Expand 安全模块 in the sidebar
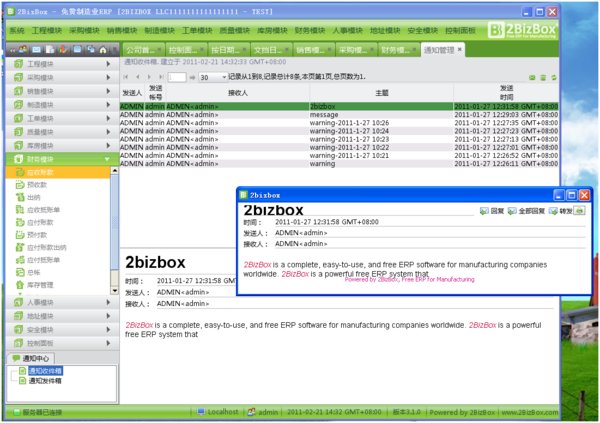Screen dimensions: 600x423 click(62, 330)
